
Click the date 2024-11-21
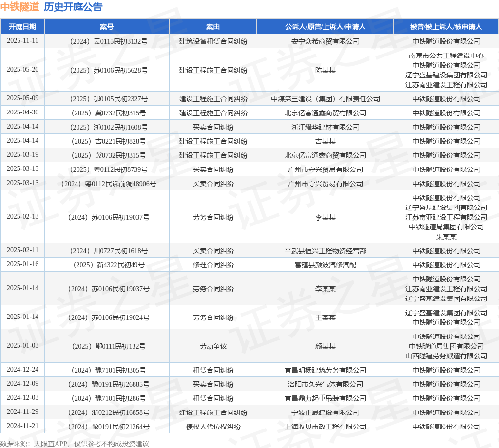(22, 426)
